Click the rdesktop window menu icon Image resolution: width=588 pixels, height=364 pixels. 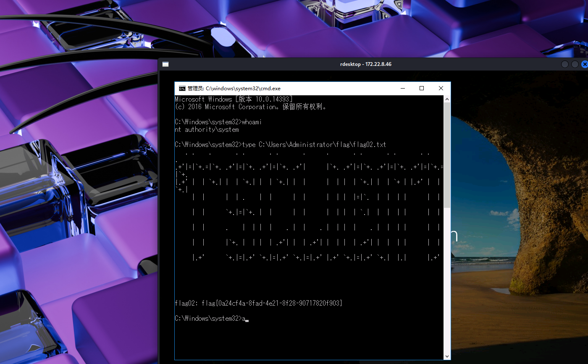tap(165, 64)
